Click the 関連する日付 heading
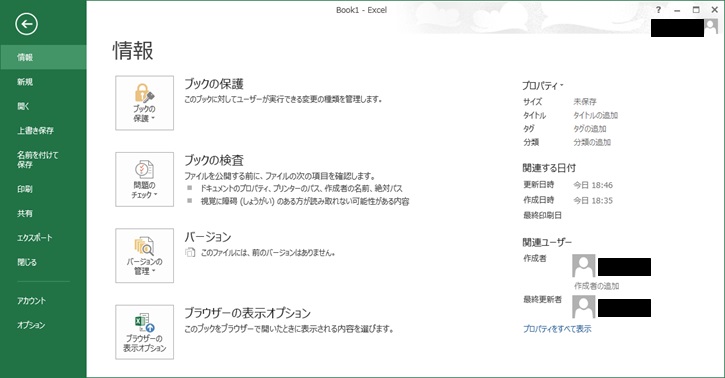This screenshot has width=725, height=378. point(549,168)
